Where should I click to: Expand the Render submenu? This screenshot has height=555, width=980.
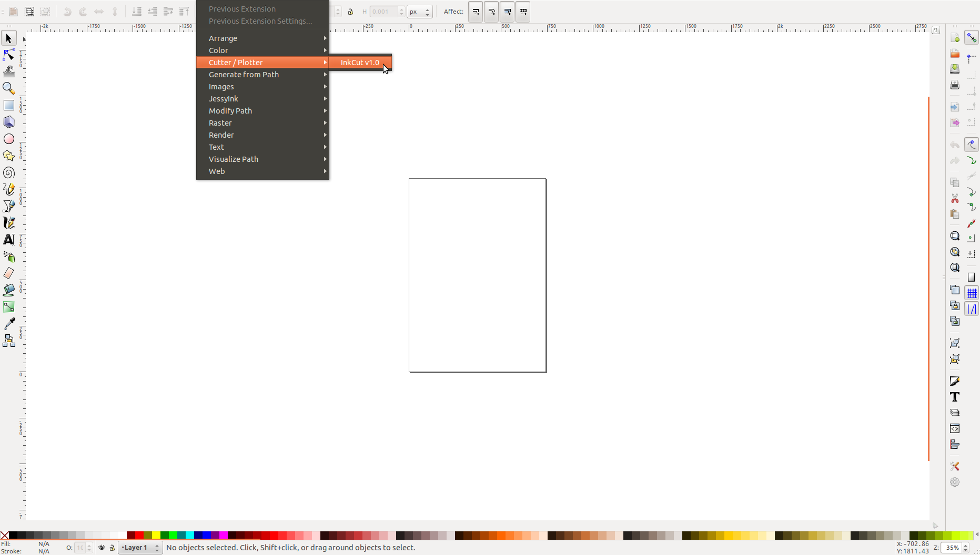coord(262,135)
